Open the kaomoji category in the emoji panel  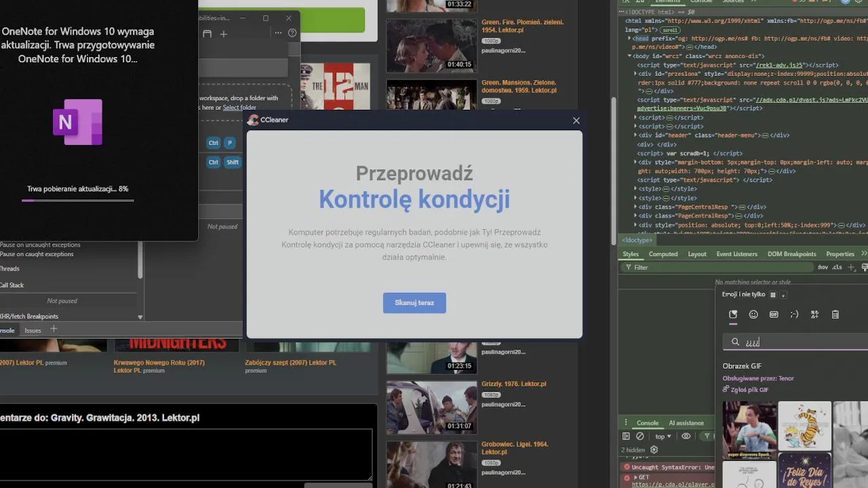click(794, 314)
